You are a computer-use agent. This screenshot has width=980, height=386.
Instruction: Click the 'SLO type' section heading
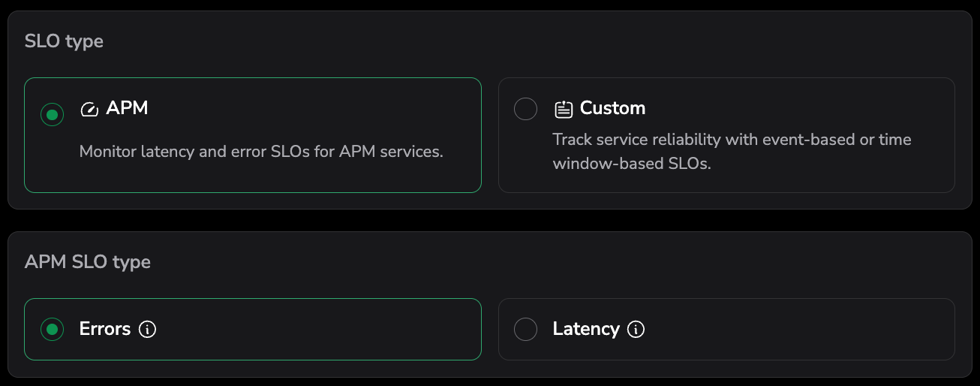point(64,41)
